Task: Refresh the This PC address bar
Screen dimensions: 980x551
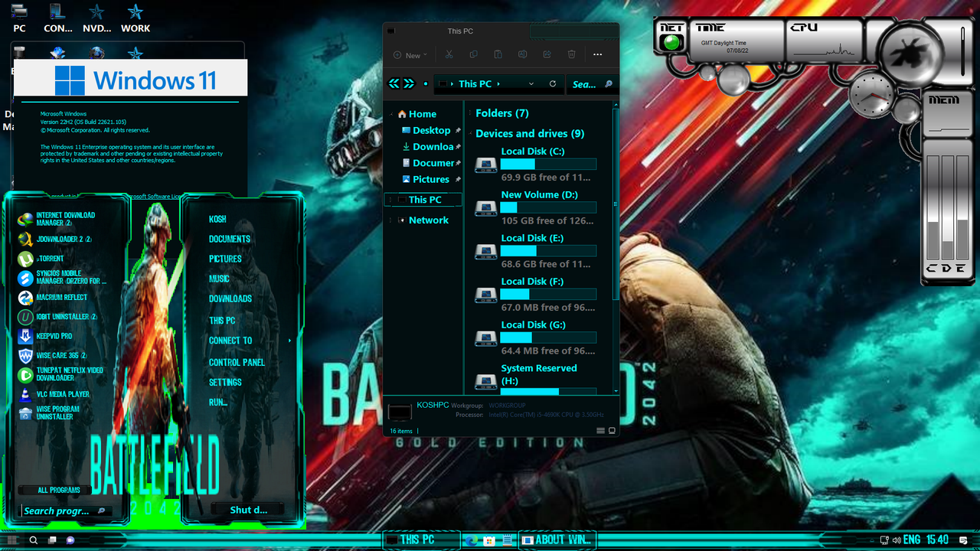Action: point(553,83)
